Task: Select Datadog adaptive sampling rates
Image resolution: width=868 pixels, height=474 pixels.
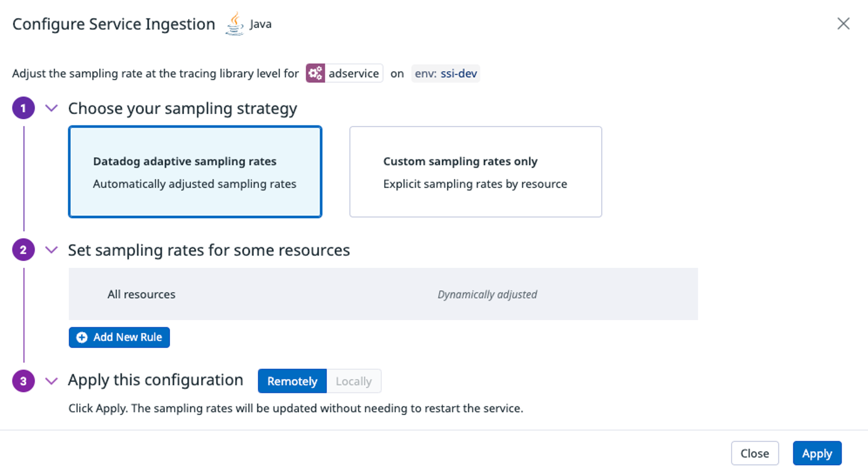Action: pyautogui.click(x=195, y=171)
